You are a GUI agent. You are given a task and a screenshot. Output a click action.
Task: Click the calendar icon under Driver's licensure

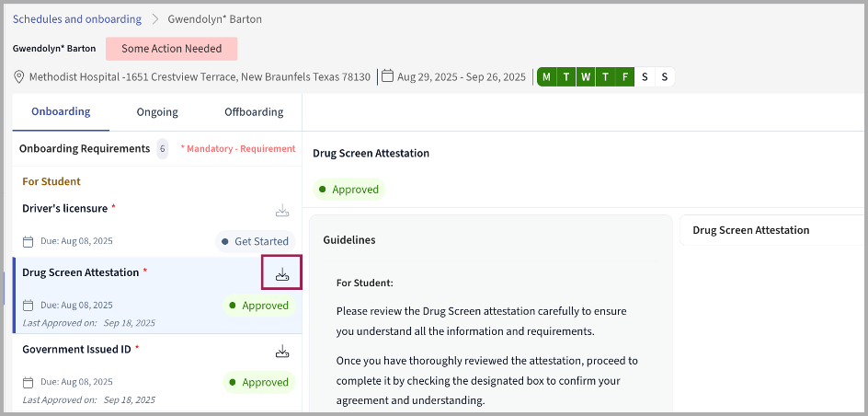(29, 241)
